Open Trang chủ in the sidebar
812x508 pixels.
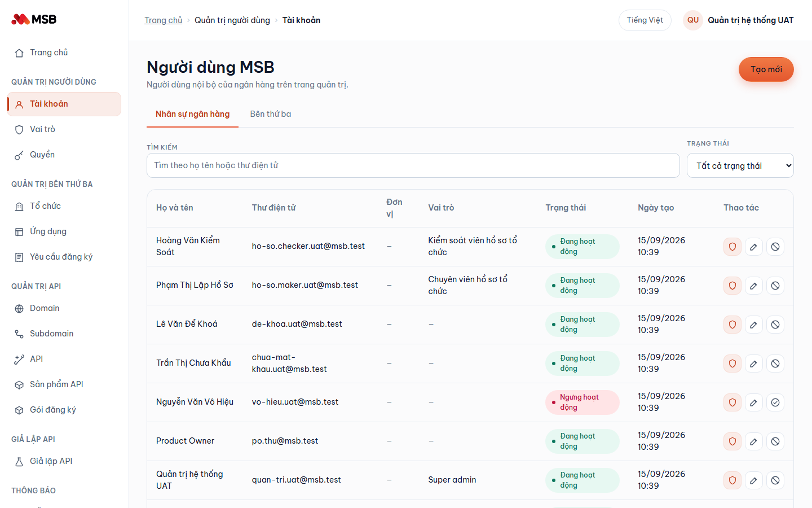click(x=64, y=52)
